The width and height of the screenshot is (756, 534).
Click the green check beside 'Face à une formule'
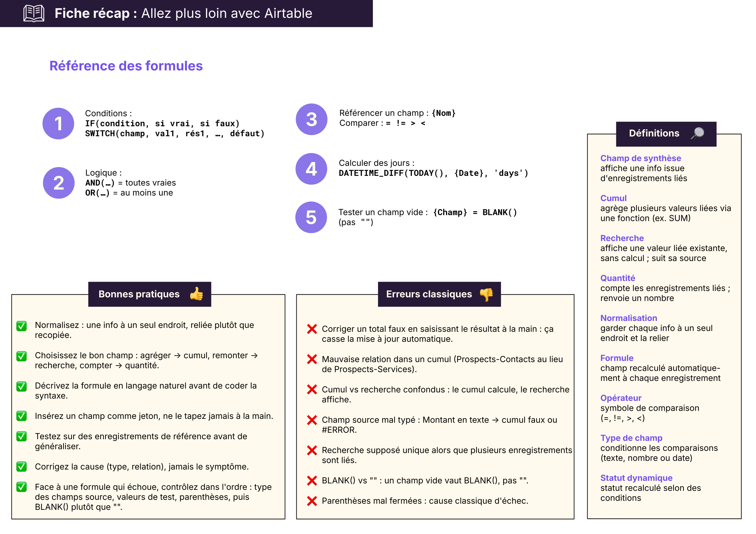(22, 487)
